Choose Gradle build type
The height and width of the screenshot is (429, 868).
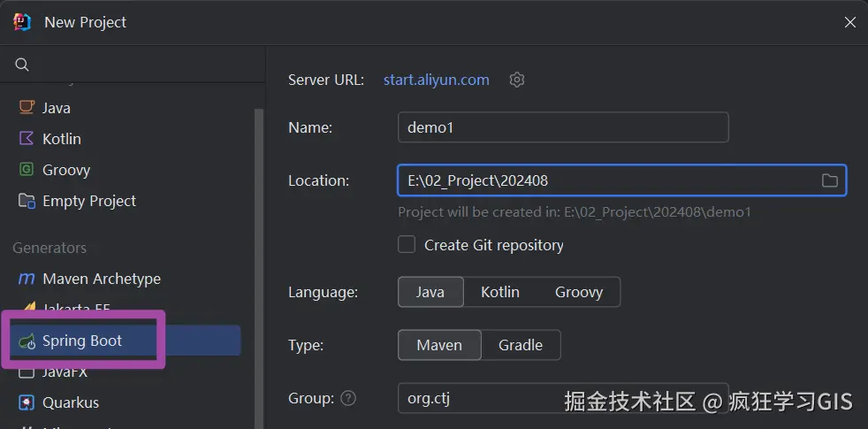click(x=521, y=345)
